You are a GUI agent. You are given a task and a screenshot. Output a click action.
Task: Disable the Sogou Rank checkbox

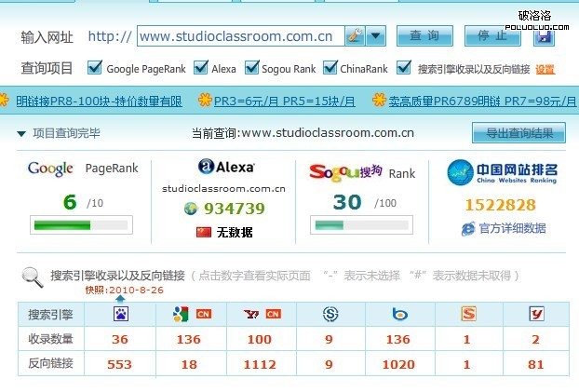click(252, 68)
